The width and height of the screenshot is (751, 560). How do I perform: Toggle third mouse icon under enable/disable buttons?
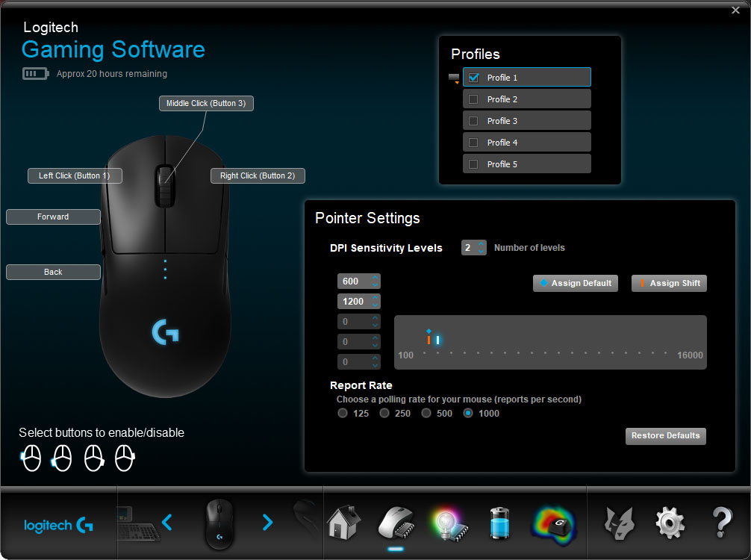(x=94, y=458)
